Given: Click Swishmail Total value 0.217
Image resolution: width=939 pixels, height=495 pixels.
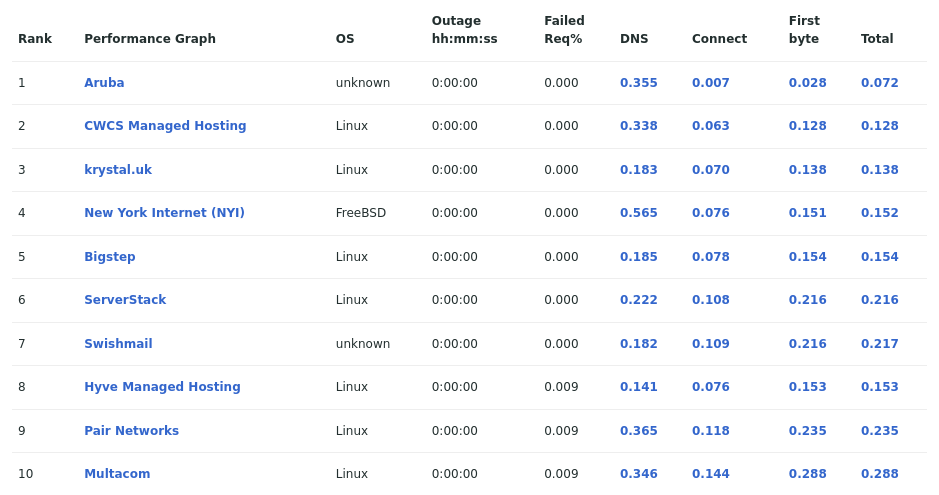Looking at the screenshot, I should tap(880, 344).
